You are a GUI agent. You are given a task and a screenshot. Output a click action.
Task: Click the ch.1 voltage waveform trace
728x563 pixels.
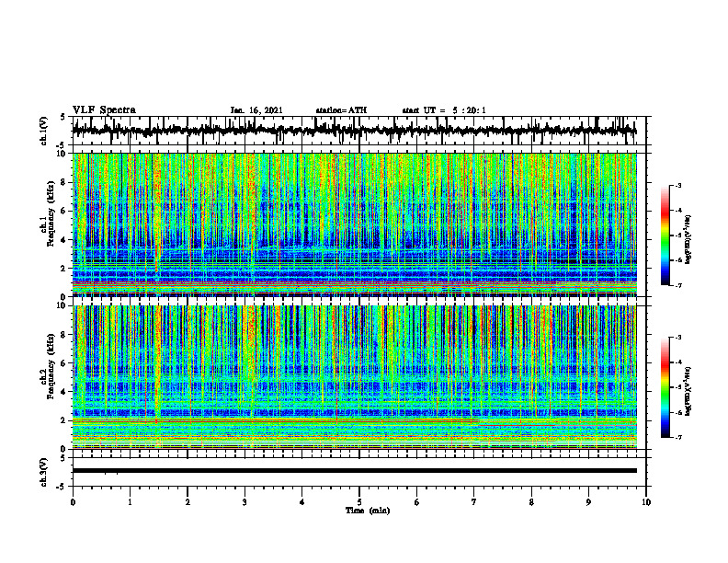coord(354,131)
